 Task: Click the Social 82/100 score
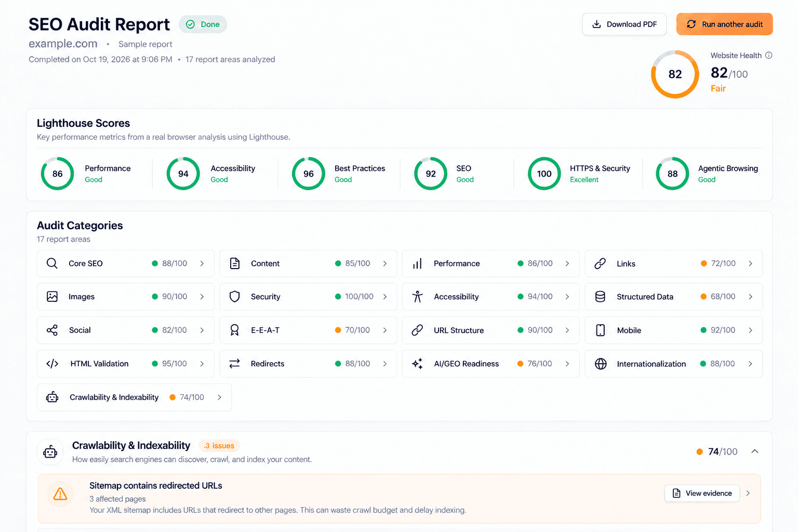pos(175,330)
